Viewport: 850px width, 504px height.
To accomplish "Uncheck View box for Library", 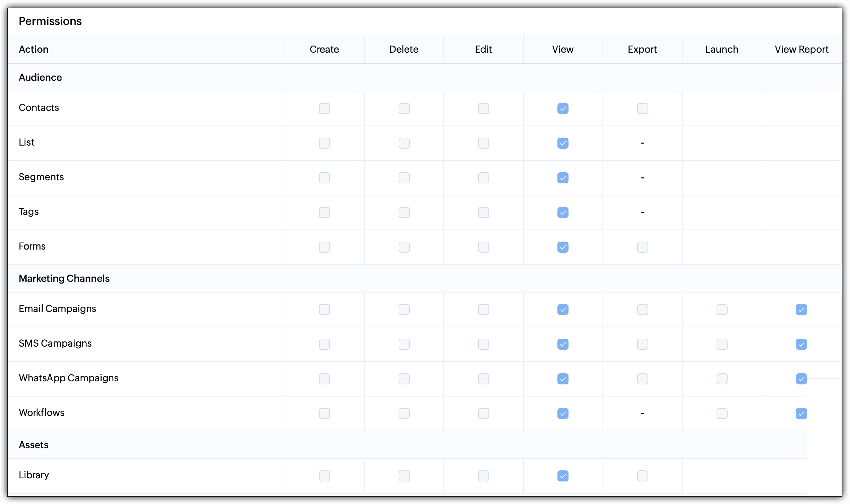I will point(563,476).
